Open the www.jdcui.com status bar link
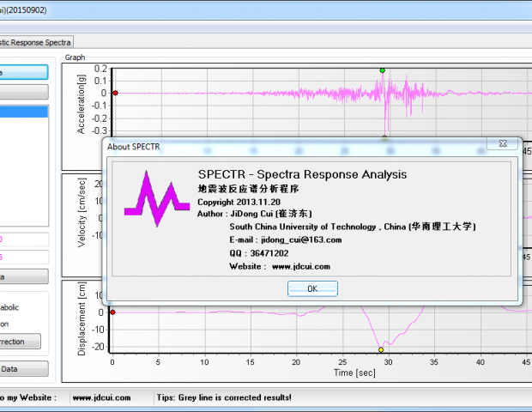 pyautogui.click(x=101, y=397)
